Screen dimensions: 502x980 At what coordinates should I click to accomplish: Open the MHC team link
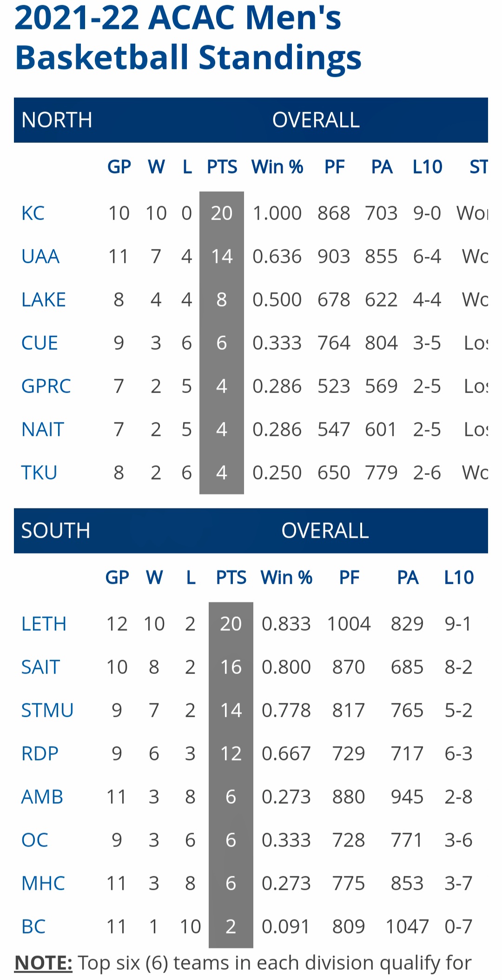[x=43, y=884]
